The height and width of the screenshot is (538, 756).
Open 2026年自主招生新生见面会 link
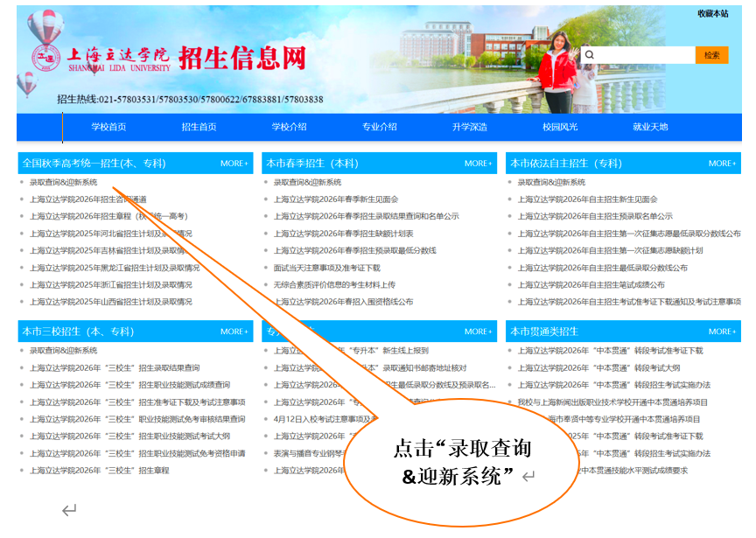[x=588, y=199]
